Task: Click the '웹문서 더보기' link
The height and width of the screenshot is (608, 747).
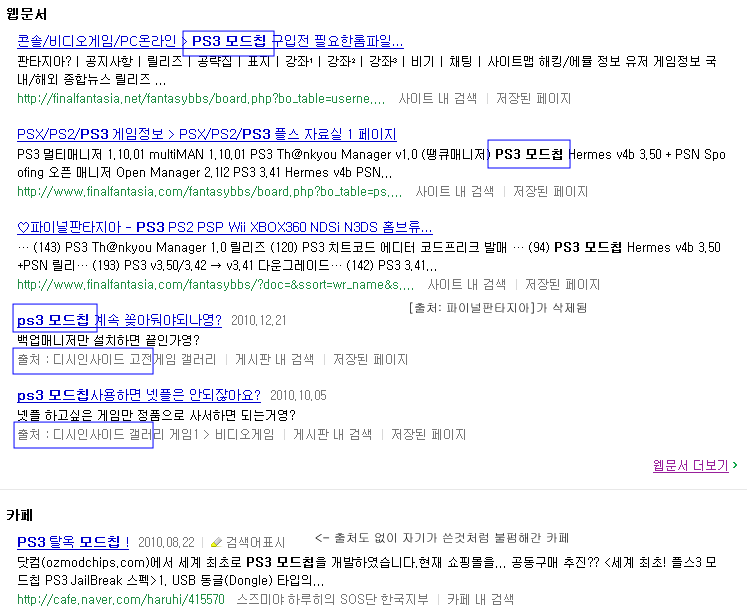Action: [691, 466]
